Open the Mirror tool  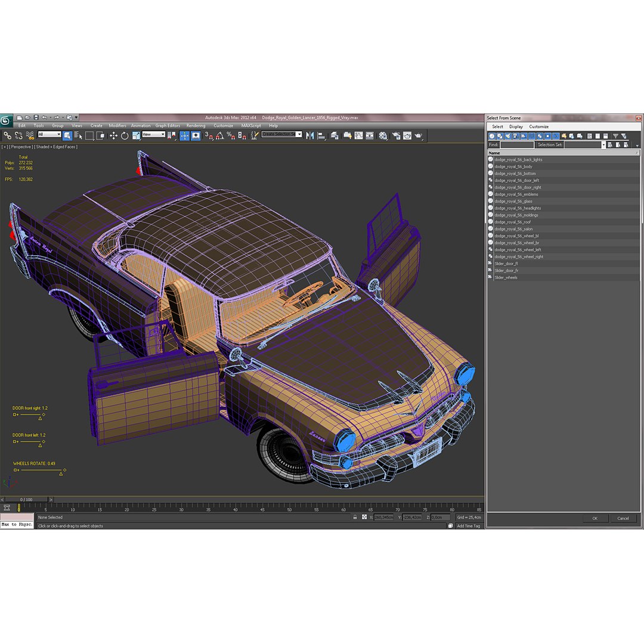pyautogui.click(x=309, y=135)
